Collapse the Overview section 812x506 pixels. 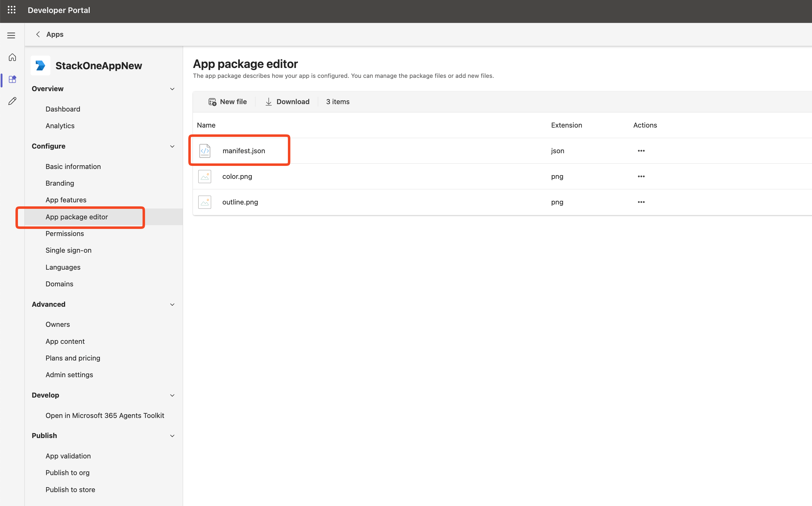(172, 89)
